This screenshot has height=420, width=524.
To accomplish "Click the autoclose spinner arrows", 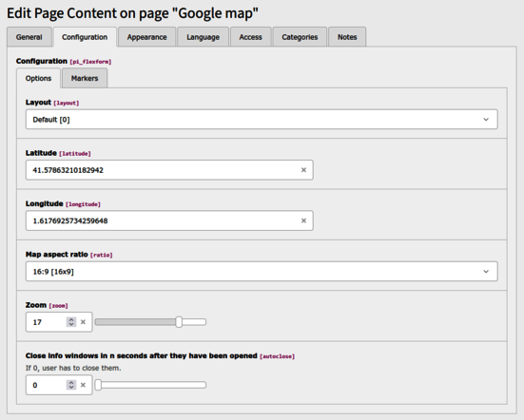I will 71,385.
